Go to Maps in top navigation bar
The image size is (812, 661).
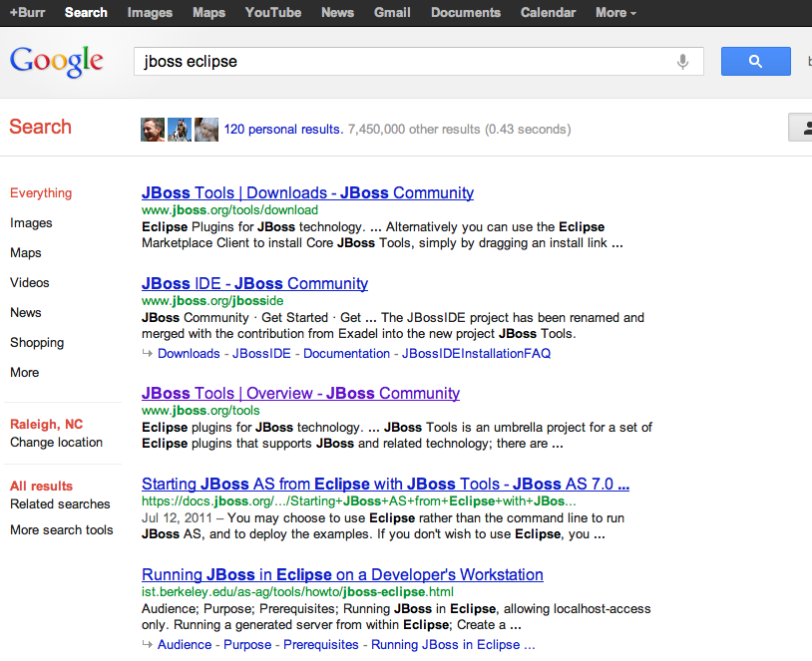click(208, 12)
